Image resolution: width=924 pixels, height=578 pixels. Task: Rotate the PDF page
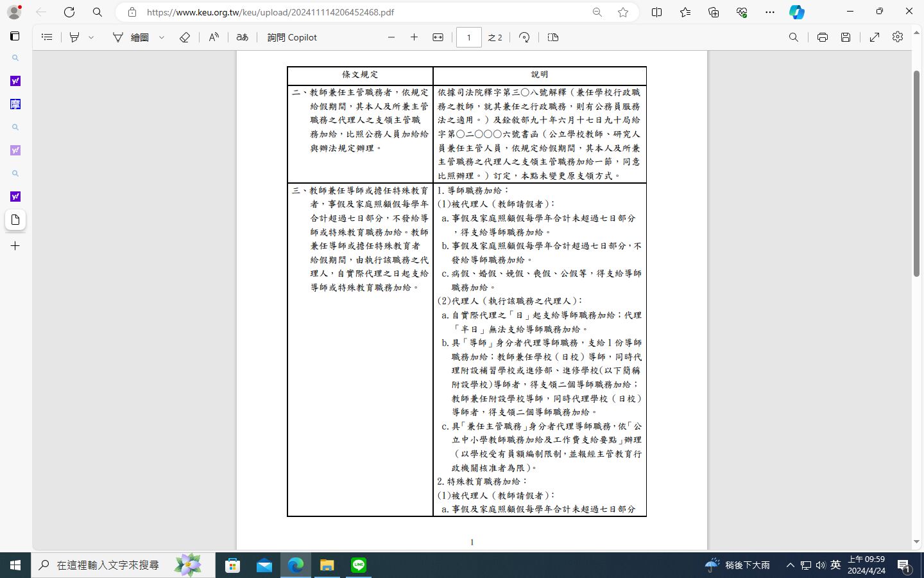[x=524, y=37]
